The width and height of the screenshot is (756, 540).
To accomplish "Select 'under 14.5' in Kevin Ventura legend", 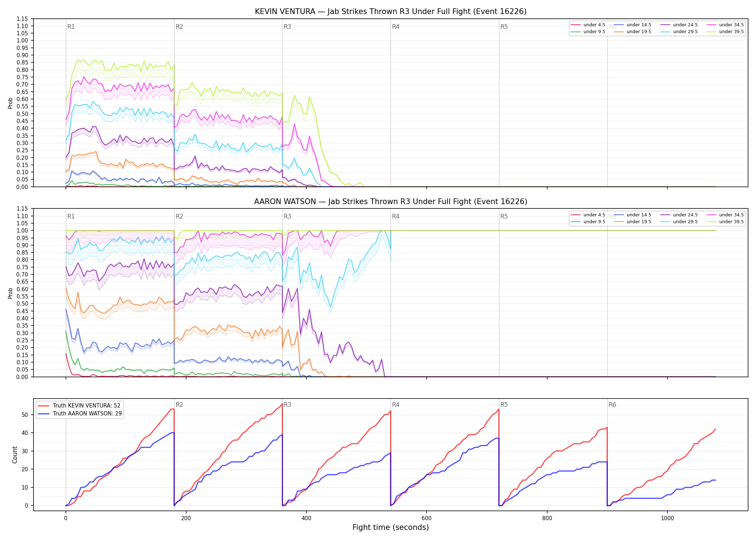I will [633, 25].
